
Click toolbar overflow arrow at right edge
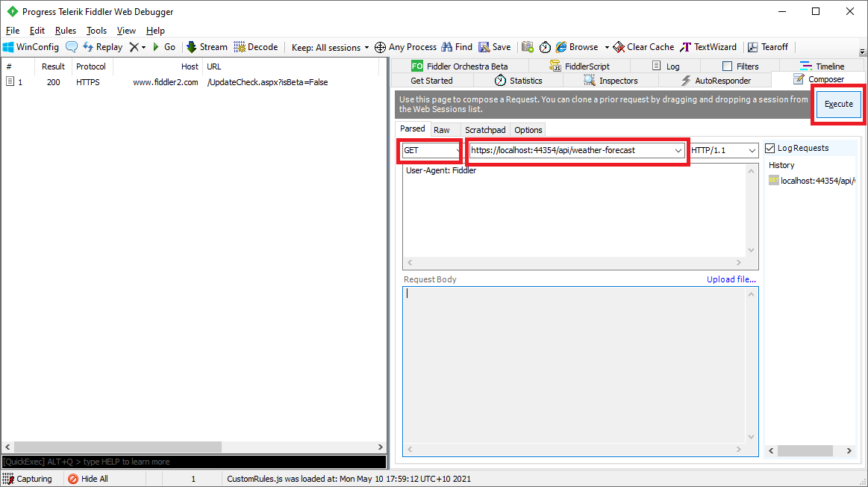point(862,52)
